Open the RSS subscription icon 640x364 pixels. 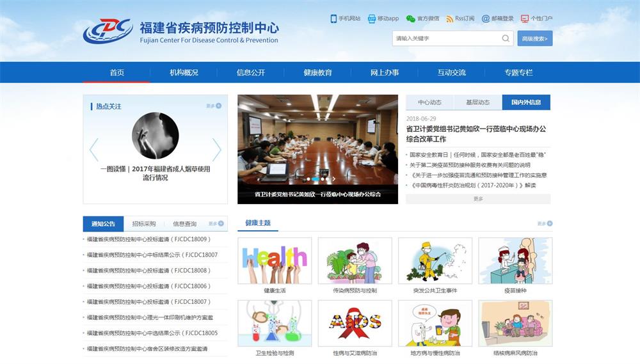coord(450,19)
